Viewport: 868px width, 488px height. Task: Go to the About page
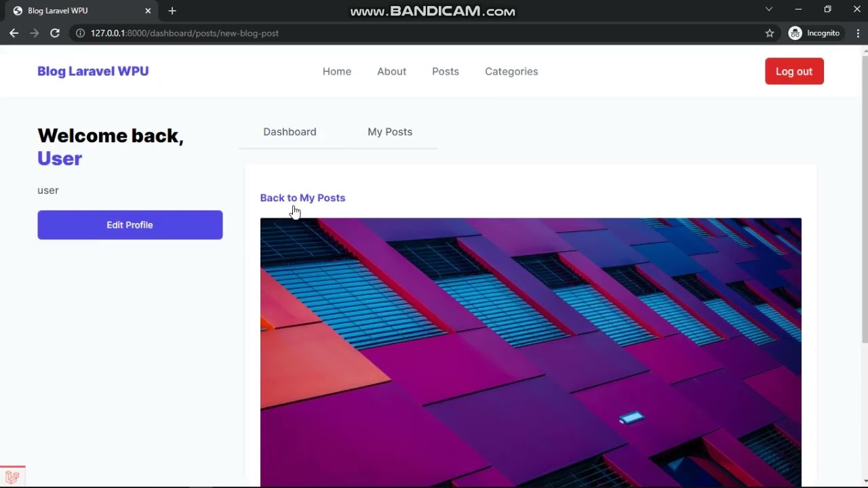[x=391, y=71]
